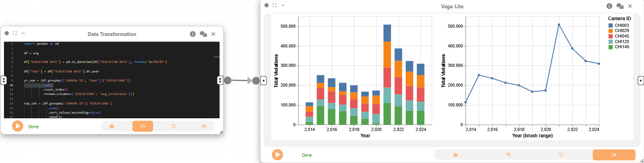Click the CHI003 blue legend swatch
Screen dimensions: 644x163
click(611, 25)
